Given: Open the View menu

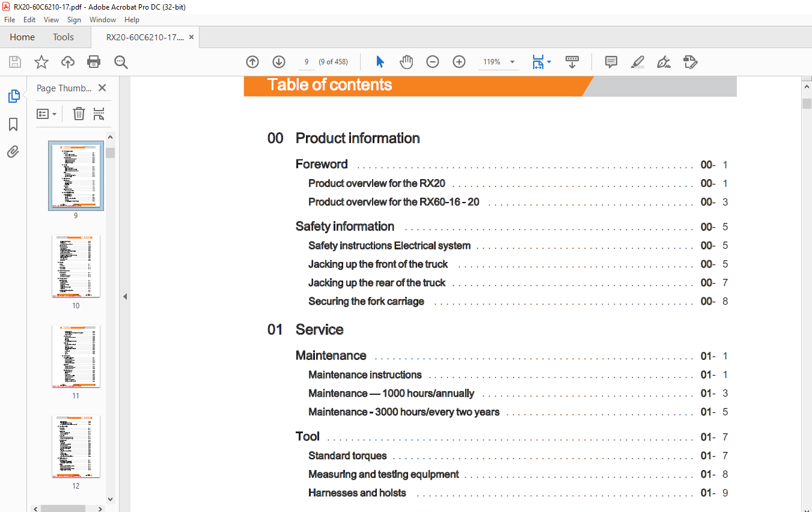Looking at the screenshot, I should coord(51,20).
